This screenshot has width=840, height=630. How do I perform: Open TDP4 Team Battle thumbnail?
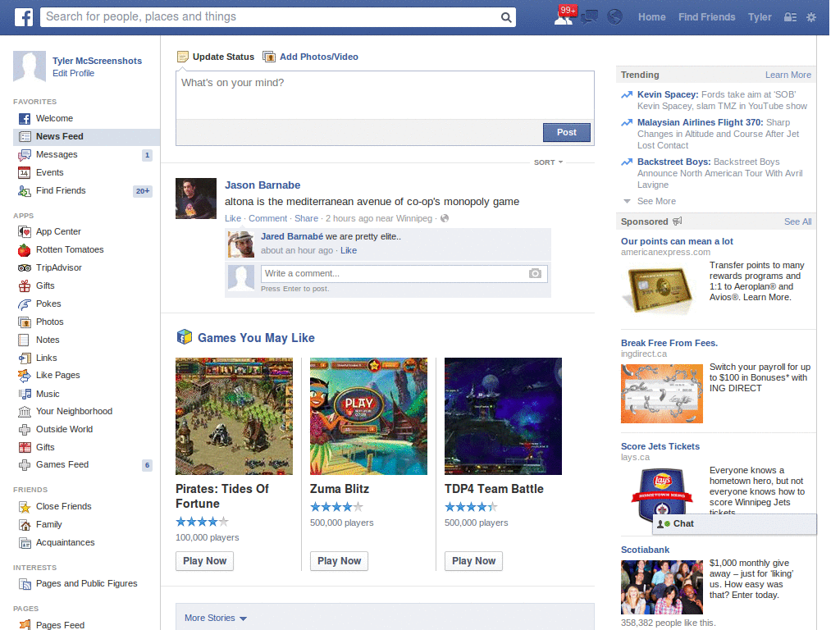(x=503, y=416)
